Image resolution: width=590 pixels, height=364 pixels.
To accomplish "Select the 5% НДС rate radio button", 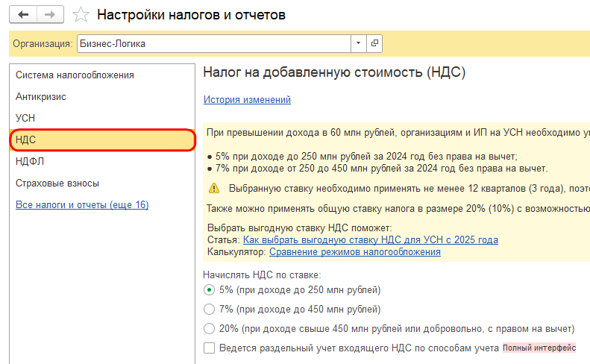I will [x=209, y=290].
